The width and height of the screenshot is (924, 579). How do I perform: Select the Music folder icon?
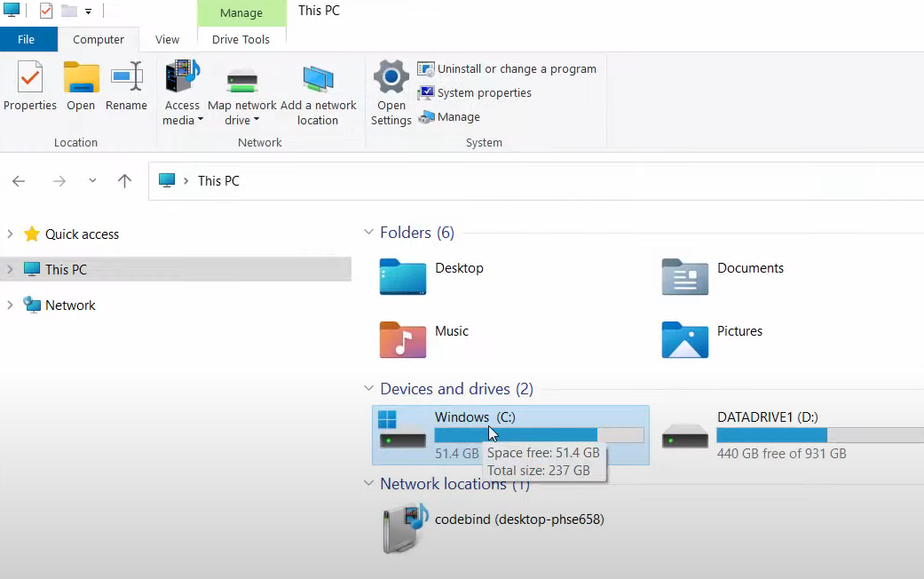pos(403,340)
